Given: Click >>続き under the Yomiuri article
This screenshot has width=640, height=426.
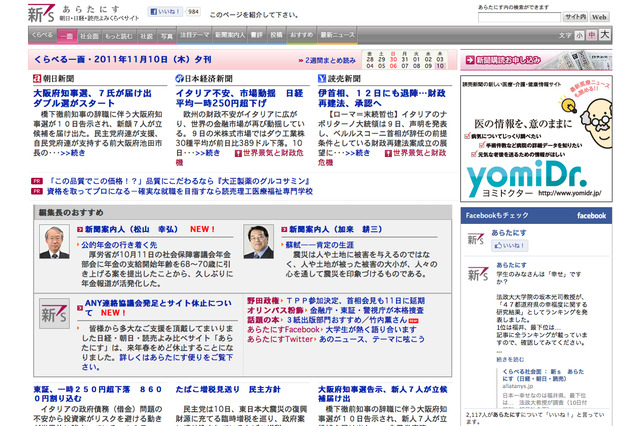Looking at the screenshot, I should click(x=358, y=153).
